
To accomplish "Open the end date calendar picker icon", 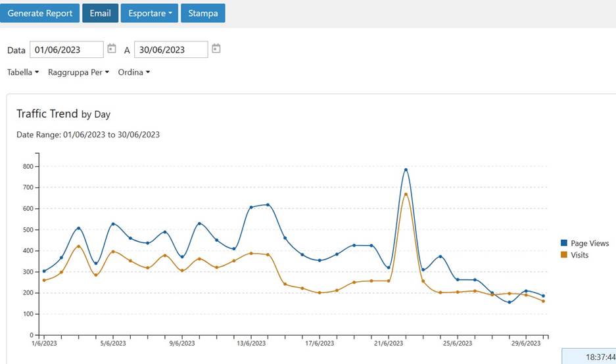I will pyautogui.click(x=216, y=49).
